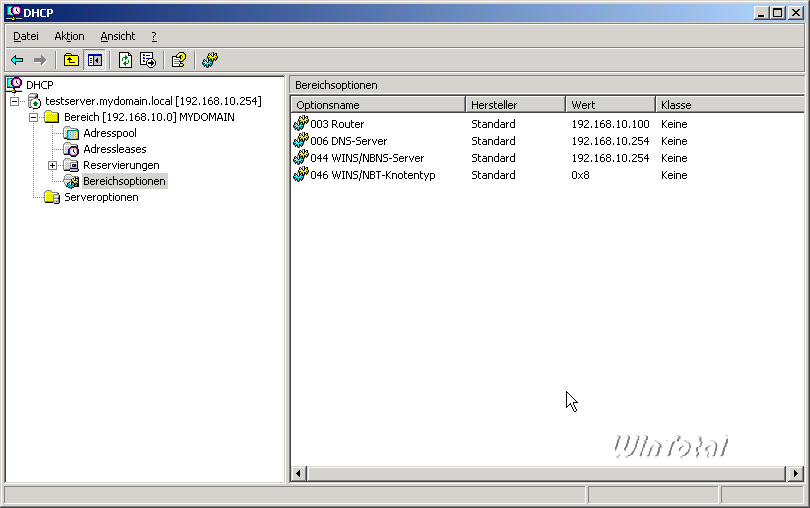Click Keine in the 044 WINS/NBNS-Server row
The image size is (810, 508).
(674, 158)
